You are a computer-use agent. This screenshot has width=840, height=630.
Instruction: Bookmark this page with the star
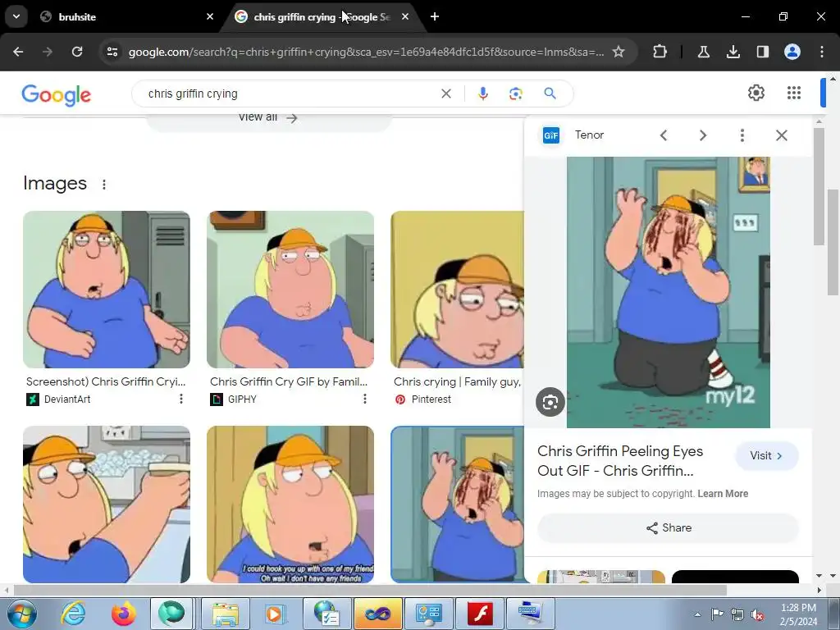619,52
